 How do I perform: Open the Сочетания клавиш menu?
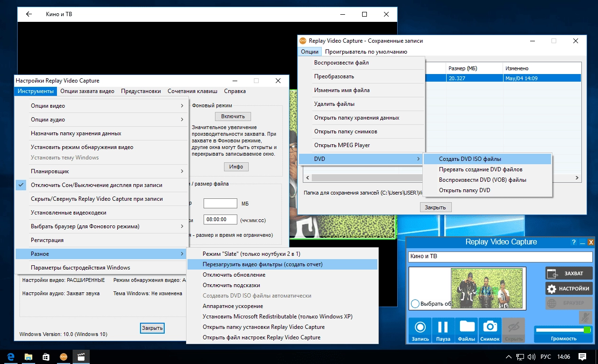click(192, 91)
